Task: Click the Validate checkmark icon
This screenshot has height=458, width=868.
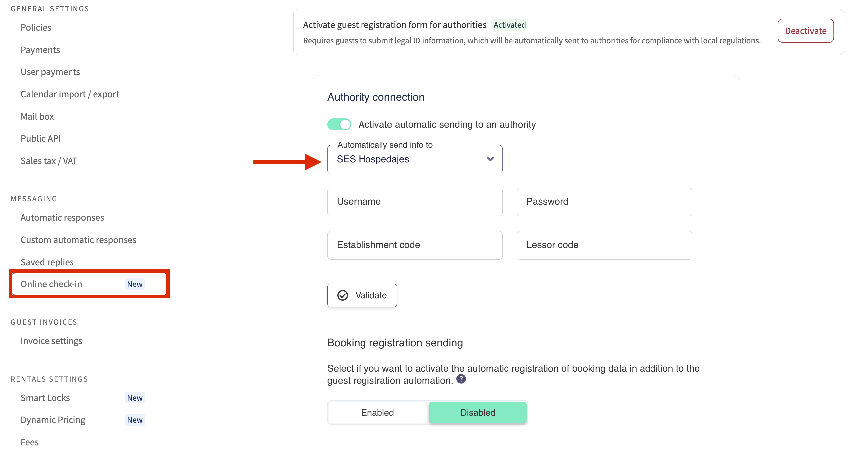Action: click(342, 295)
